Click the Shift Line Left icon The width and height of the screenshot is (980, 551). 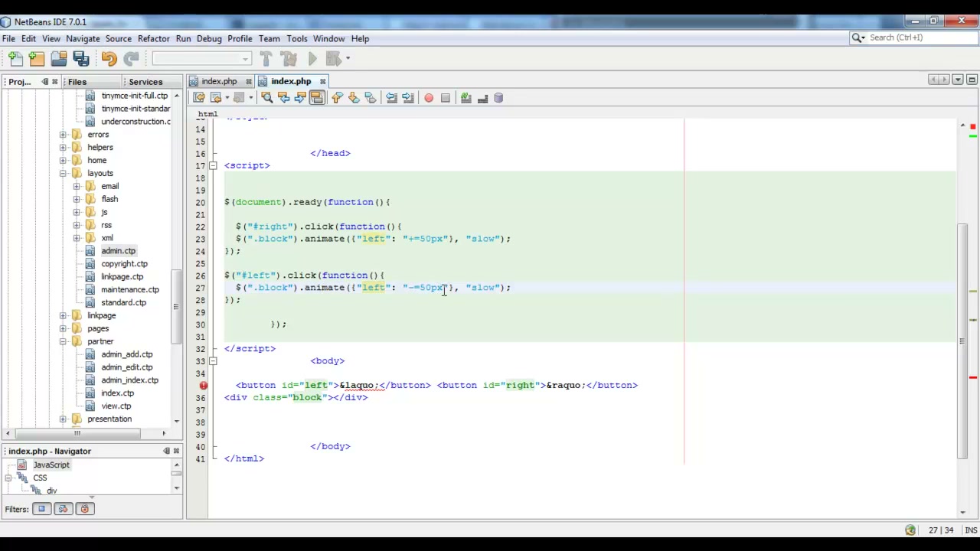pyautogui.click(x=391, y=98)
